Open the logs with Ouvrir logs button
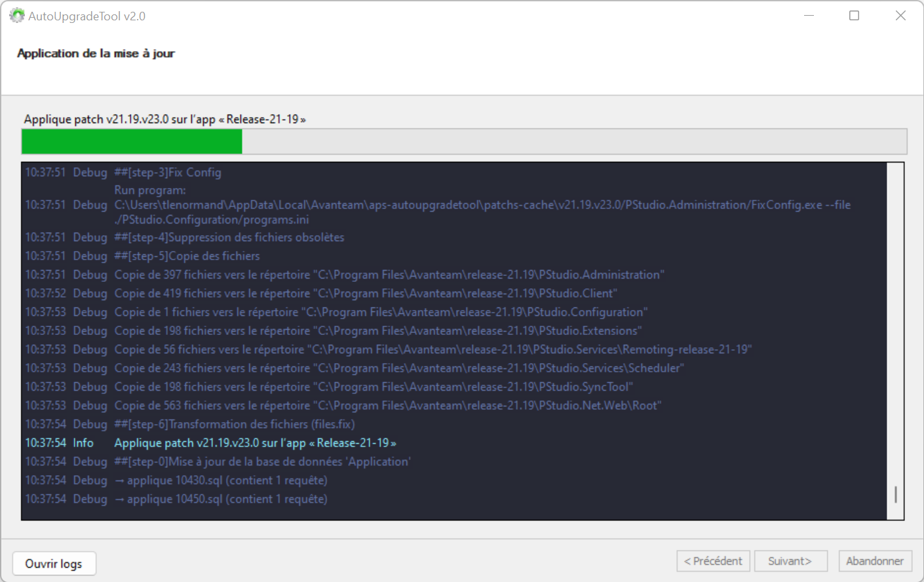This screenshot has width=924, height=582. (54, 564)
